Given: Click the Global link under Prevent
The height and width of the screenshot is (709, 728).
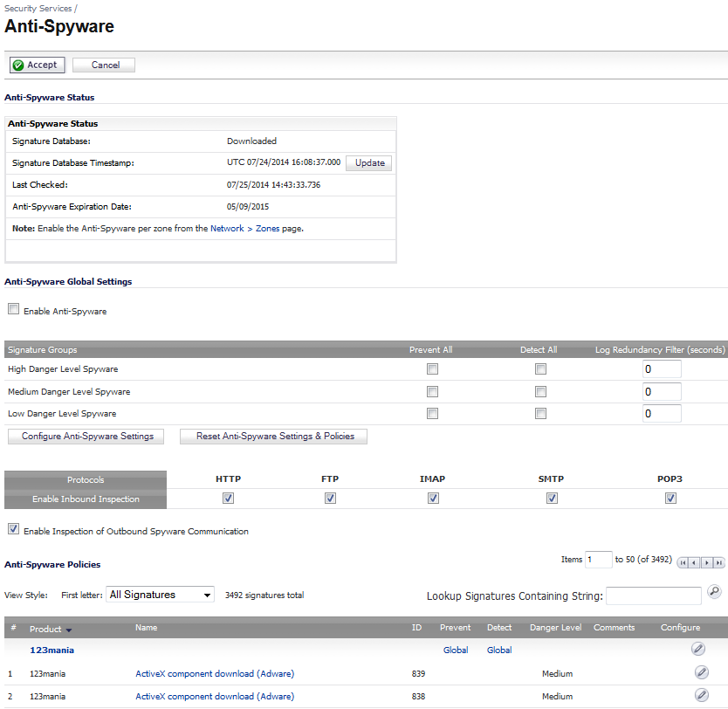Looking at the screenshot, I should (x=456, y=650).
